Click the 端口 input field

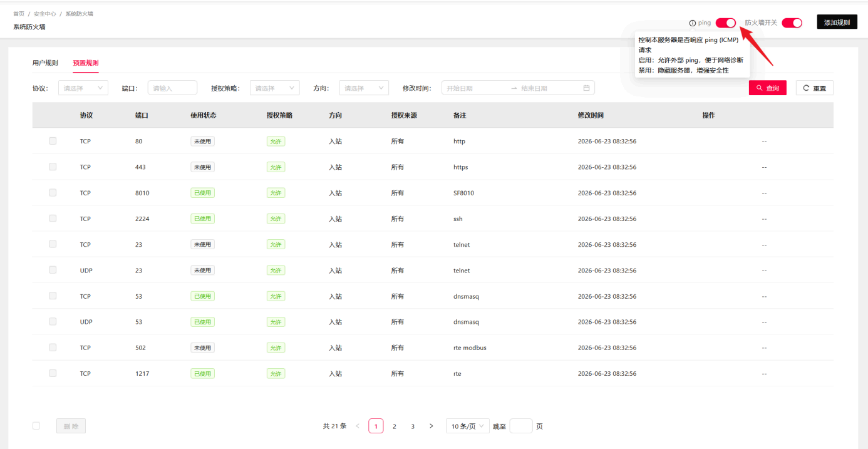coord(172,88)
